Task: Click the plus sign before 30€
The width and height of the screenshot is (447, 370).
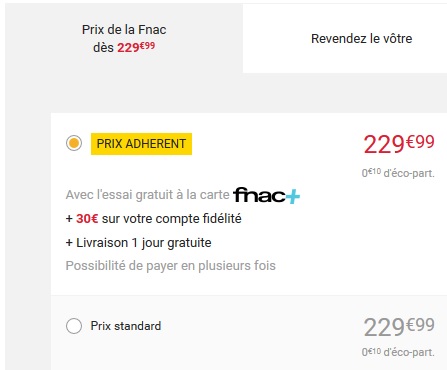Action: [x=69, y=219]
